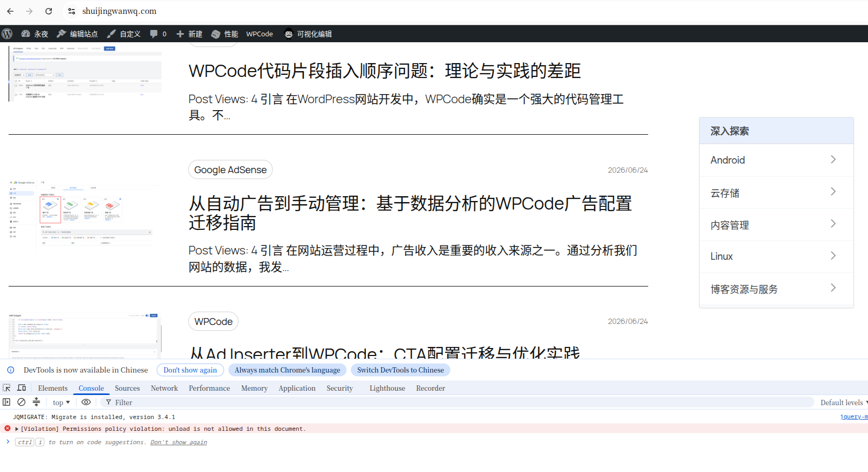Click Switch DevTools to Chinese
Screen dimensions: 868x472
point(401,370)
